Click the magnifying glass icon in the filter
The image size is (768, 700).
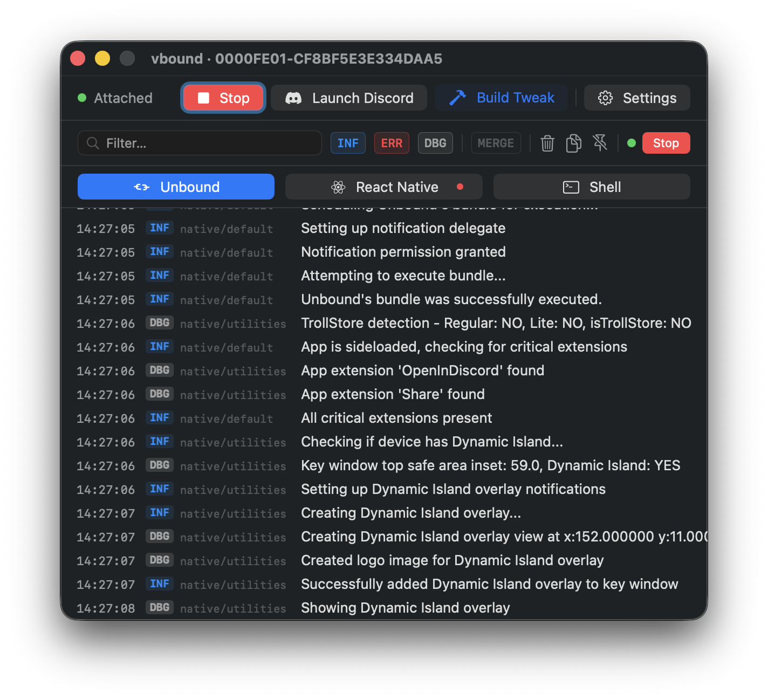click(x=93, y=143)
